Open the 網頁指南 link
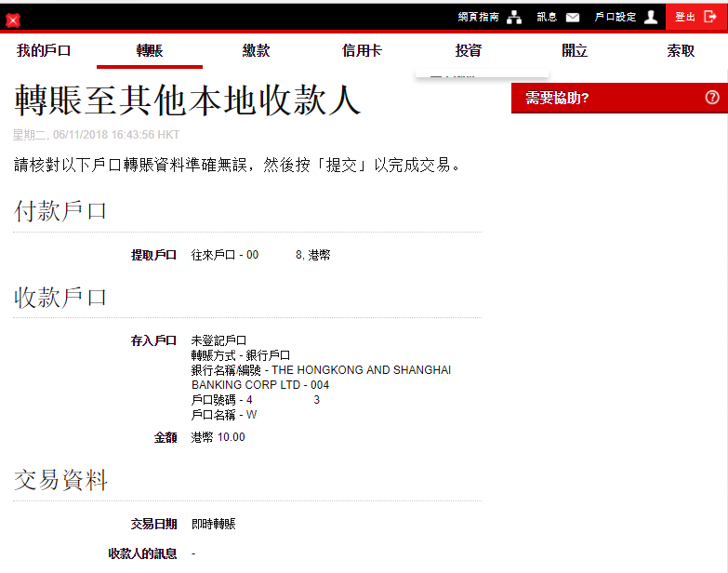 tap(478, 18)
